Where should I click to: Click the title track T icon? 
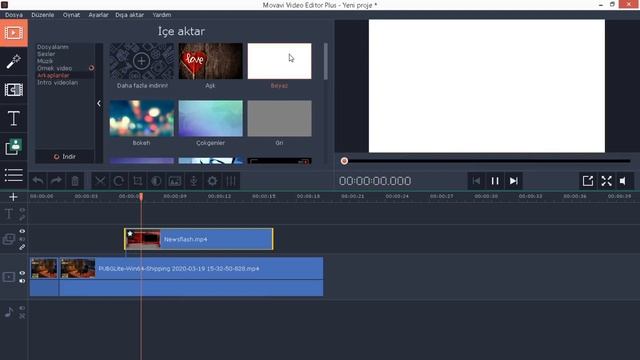[9, 214]
